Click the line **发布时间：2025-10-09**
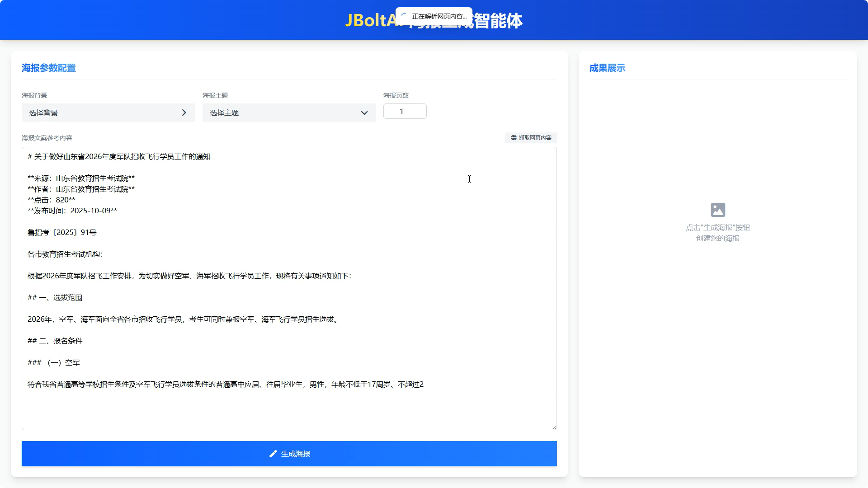The height and width of the screenshot is (488, 868). (72, 211)
